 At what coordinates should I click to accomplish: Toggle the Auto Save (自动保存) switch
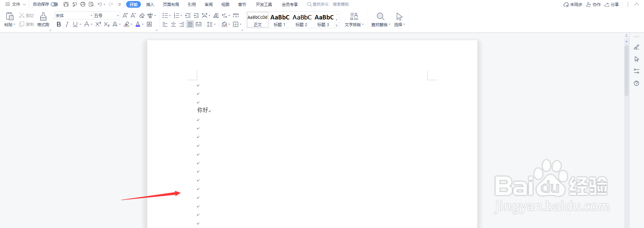(x=54, y=4)
